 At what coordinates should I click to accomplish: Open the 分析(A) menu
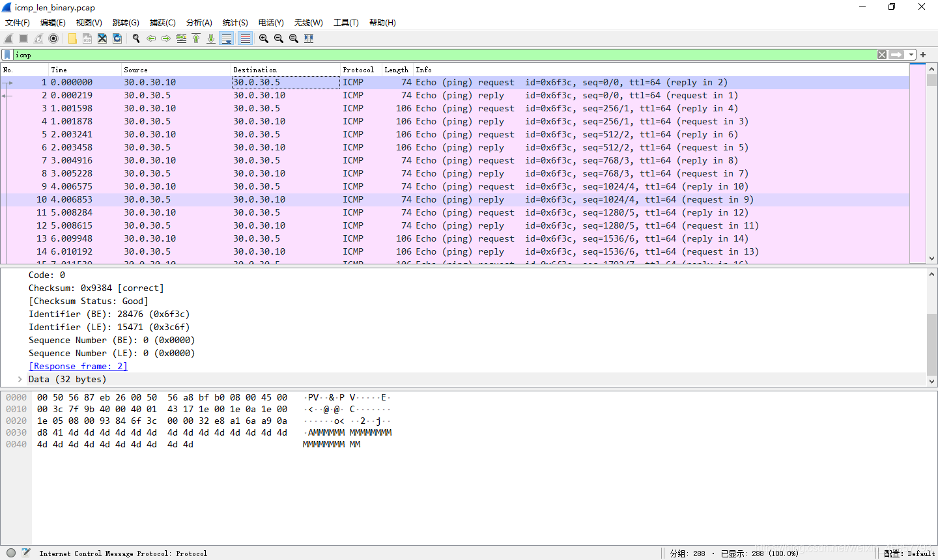[x=199, y=22]
